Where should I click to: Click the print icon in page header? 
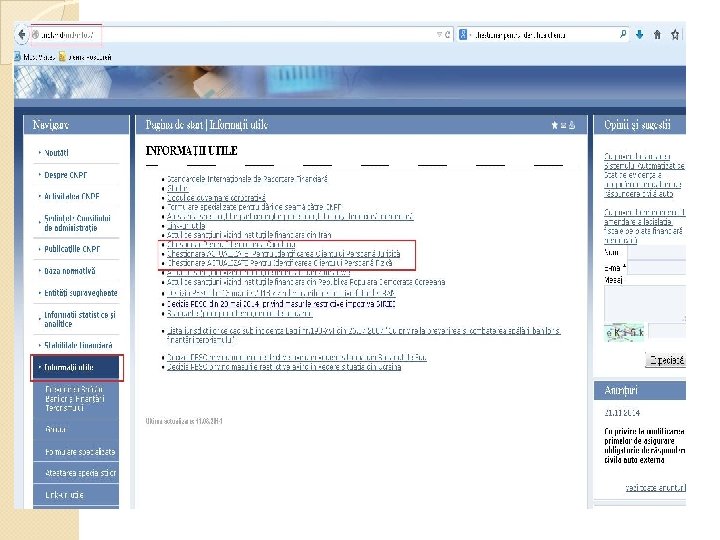point(572,125)
